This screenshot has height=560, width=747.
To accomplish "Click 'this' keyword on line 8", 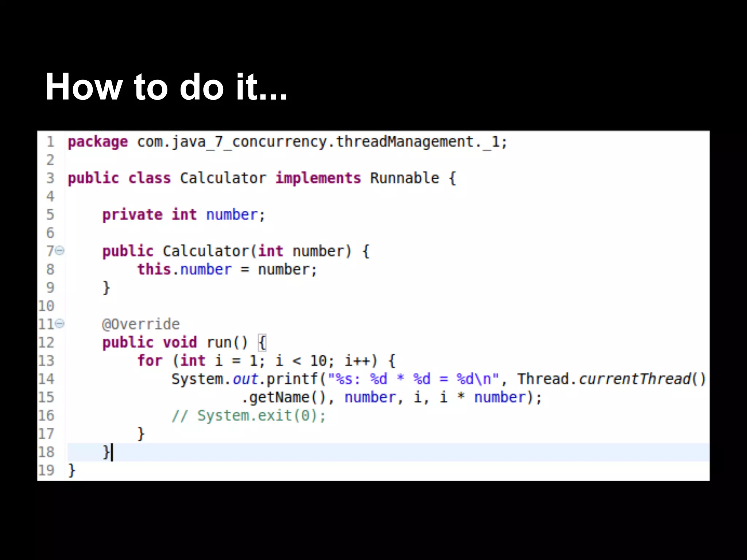I will [154, 269].
